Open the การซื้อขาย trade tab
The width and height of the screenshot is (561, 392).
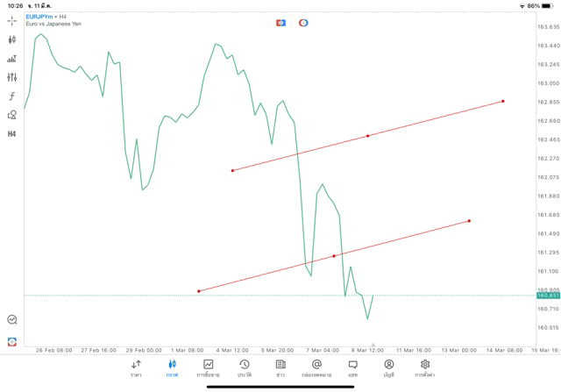208,367
